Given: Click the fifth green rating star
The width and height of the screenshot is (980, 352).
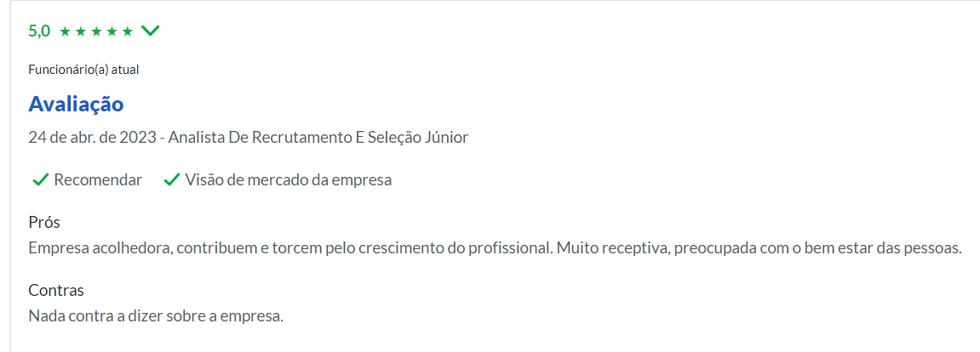Looking at the screenshot, I should pos(128,31).
